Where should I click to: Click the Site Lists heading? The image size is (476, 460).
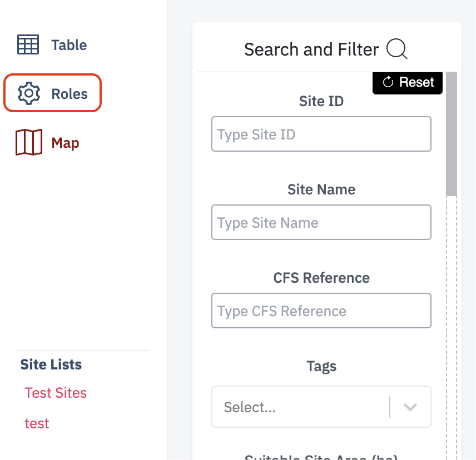point(50,364)
